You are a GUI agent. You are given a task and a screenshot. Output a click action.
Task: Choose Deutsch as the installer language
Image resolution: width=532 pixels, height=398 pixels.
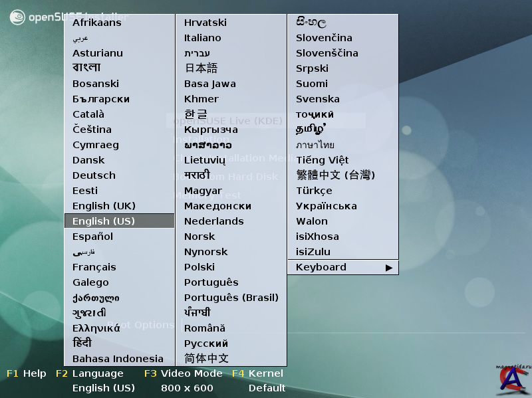[x=94, y=175]
